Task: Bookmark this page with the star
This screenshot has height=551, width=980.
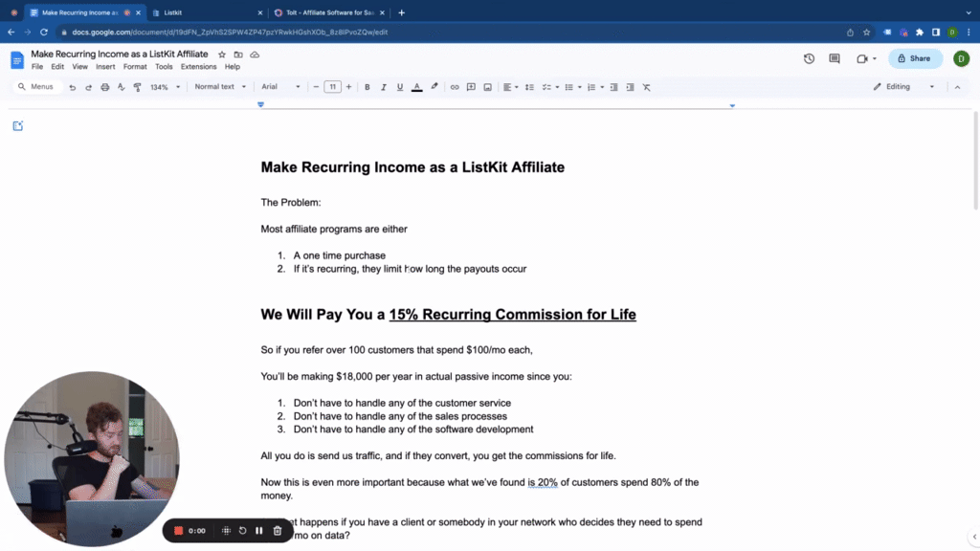Action: (x=866, y=33)
